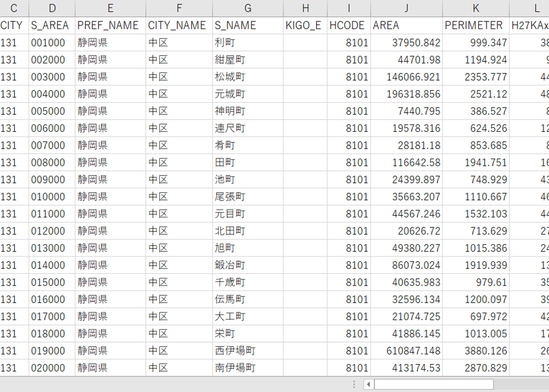Select column H header

[305, 8]
